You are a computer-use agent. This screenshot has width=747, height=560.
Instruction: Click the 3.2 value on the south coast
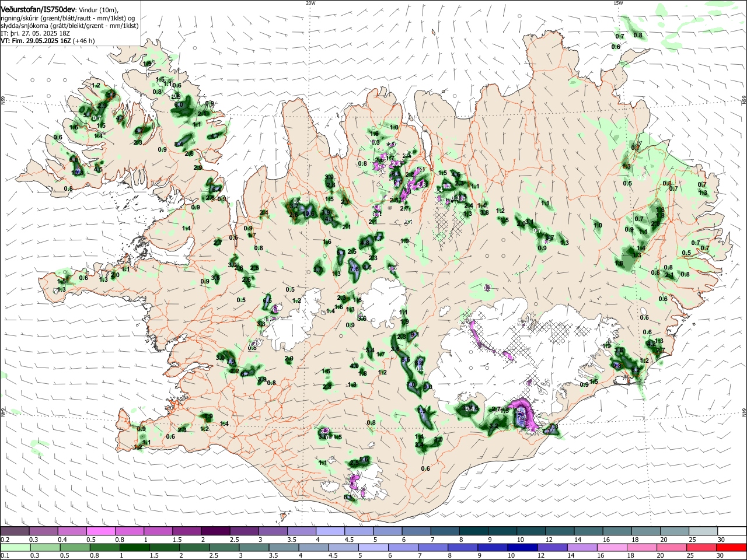493,426
